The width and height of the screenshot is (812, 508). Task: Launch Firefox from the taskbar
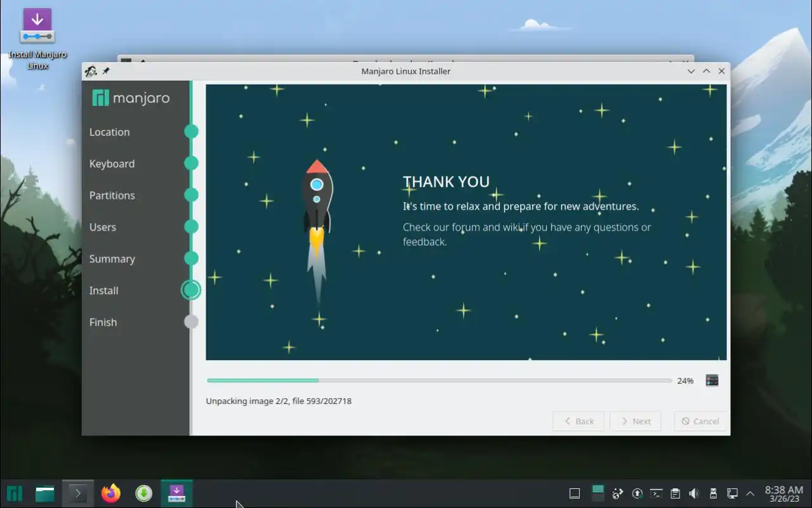point(111,493)
